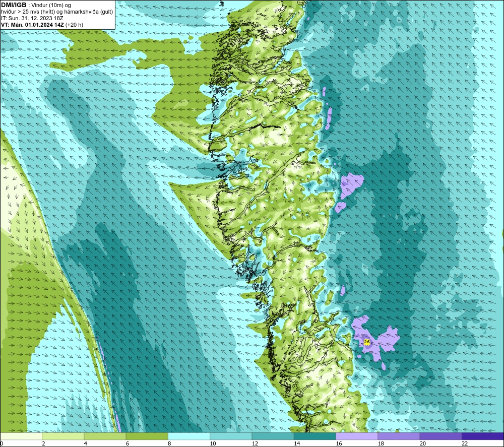Click the legend scale label '16'
Viewport: 504px width, 447px height.
tap(339, 443)
